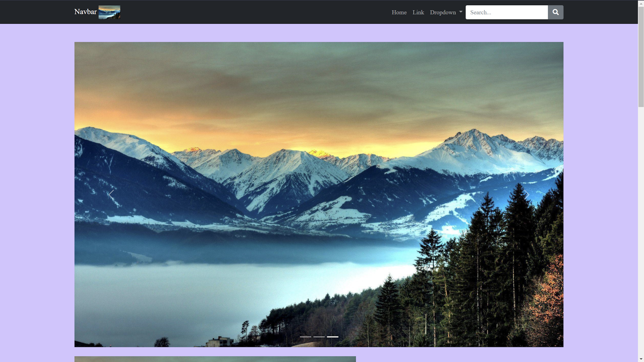Screen dimensions: 644x362
Task: Click the vertical scrollbar thumb
Action: point(641,57)
